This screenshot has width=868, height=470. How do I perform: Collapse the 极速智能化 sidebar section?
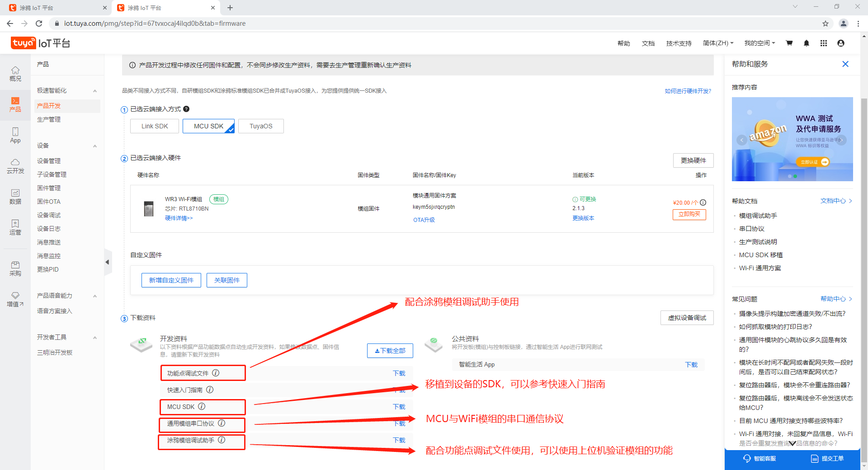95,91
